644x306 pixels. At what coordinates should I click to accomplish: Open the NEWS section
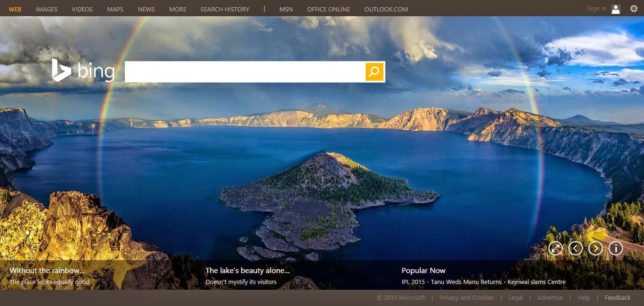click(146, 9)
